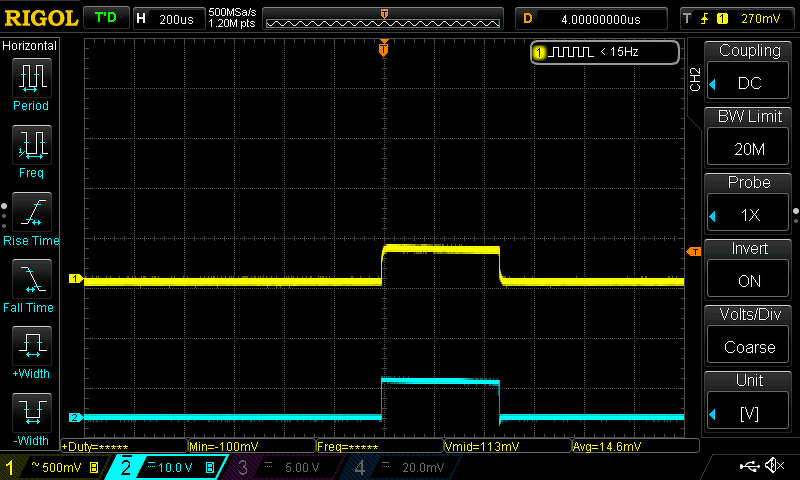Click the < 15Hz counter reading
Screen dimensions: 800x480
(x=619, y=52)
